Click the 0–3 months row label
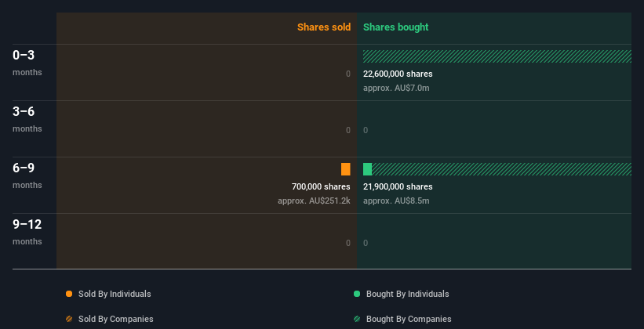 click(x=27, y=63)
